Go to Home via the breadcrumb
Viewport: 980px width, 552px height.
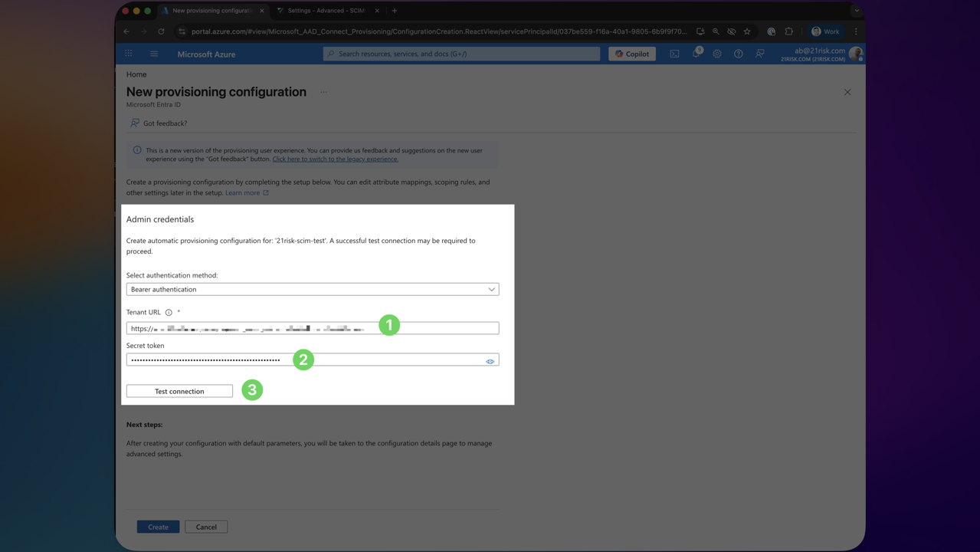click(136, 74)
